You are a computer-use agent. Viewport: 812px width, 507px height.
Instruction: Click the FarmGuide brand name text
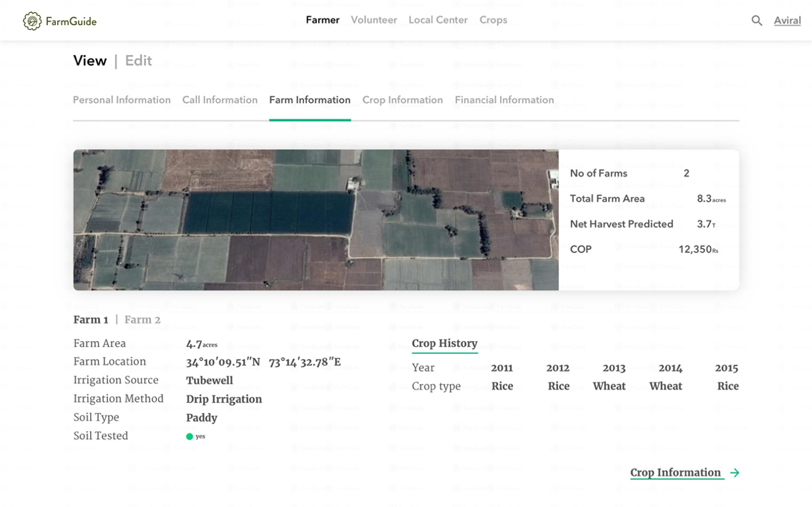pos(71,21)
